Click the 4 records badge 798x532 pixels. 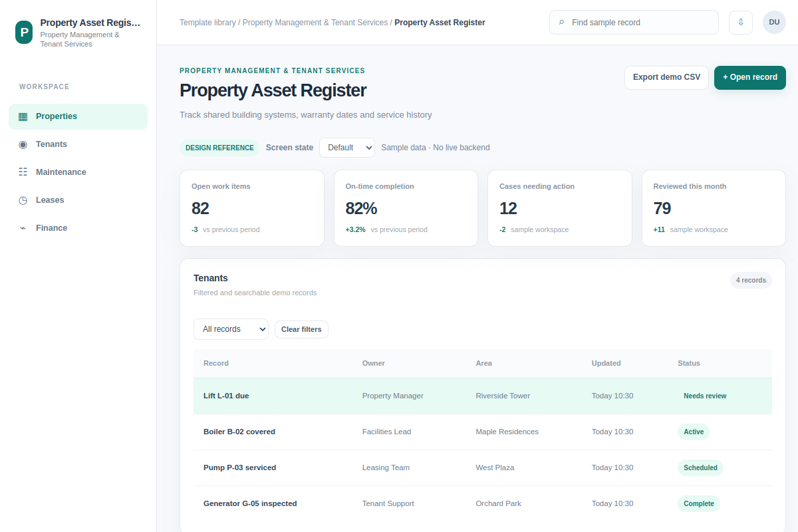click(751, 280)
